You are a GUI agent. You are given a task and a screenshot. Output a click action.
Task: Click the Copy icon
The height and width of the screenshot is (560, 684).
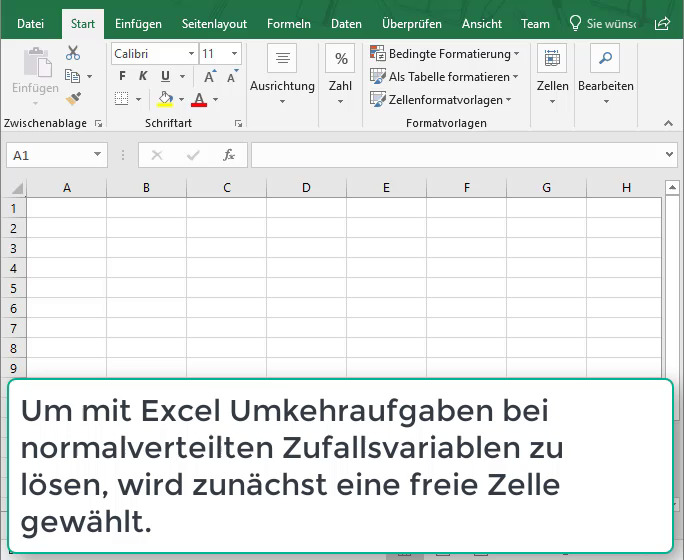coord(72,76)
